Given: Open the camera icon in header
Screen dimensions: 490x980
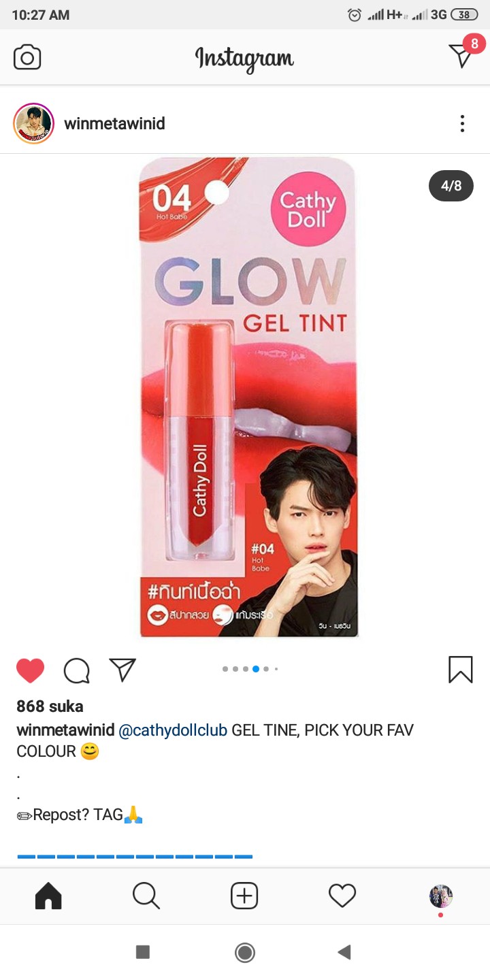Looking at the screenshot, I should click(27, 57).
